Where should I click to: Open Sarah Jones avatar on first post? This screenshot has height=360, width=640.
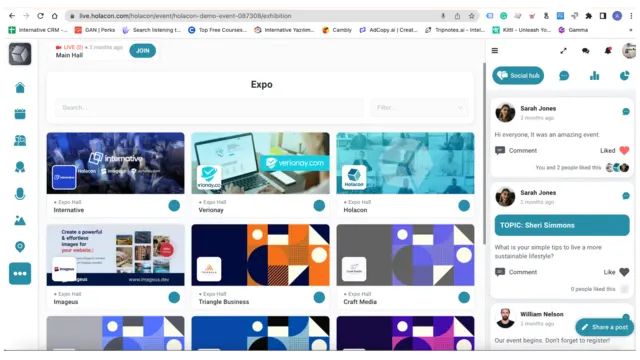[x=505, y=113]
